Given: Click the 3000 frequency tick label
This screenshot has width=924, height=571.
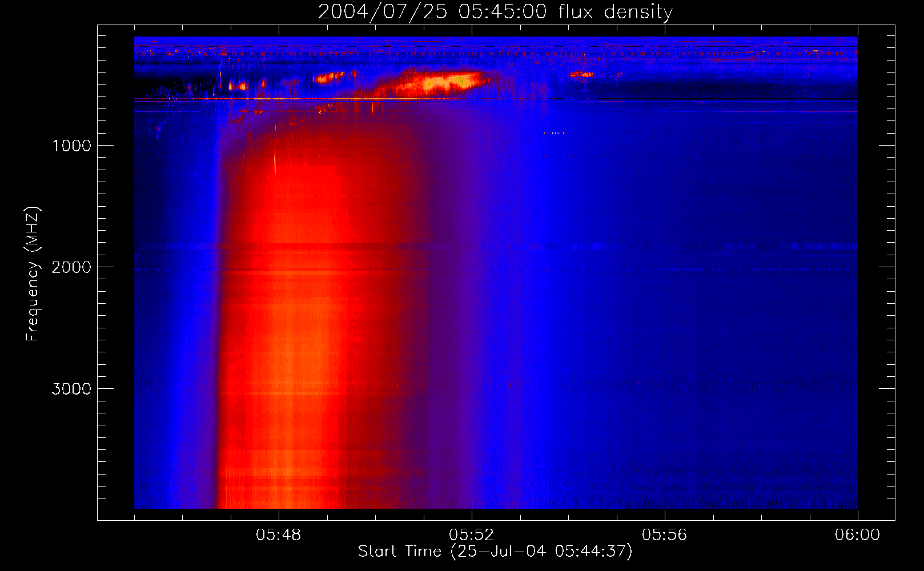Looking at the screenshot, I should (71, 389).
